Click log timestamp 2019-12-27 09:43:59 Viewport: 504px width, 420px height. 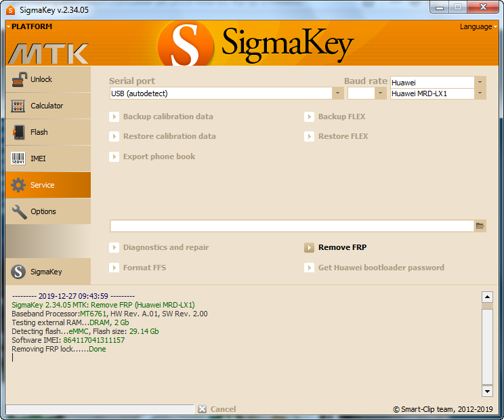(73, 296)
